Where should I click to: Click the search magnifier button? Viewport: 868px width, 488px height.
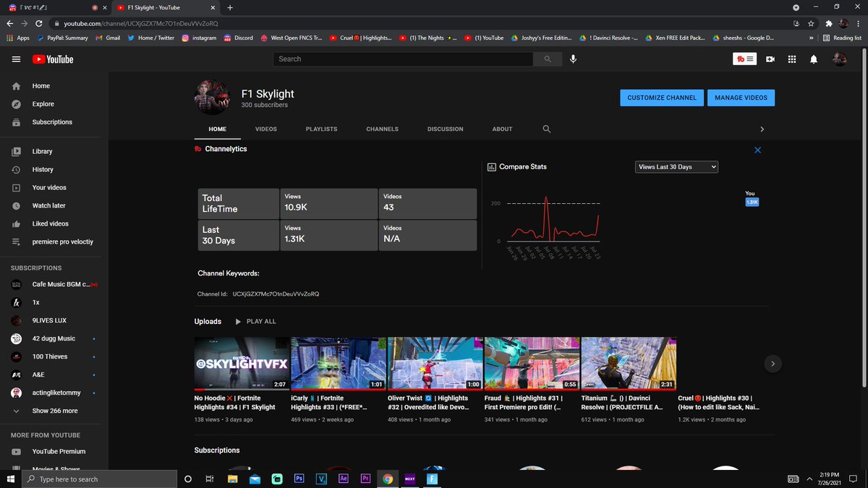(546, 59)
